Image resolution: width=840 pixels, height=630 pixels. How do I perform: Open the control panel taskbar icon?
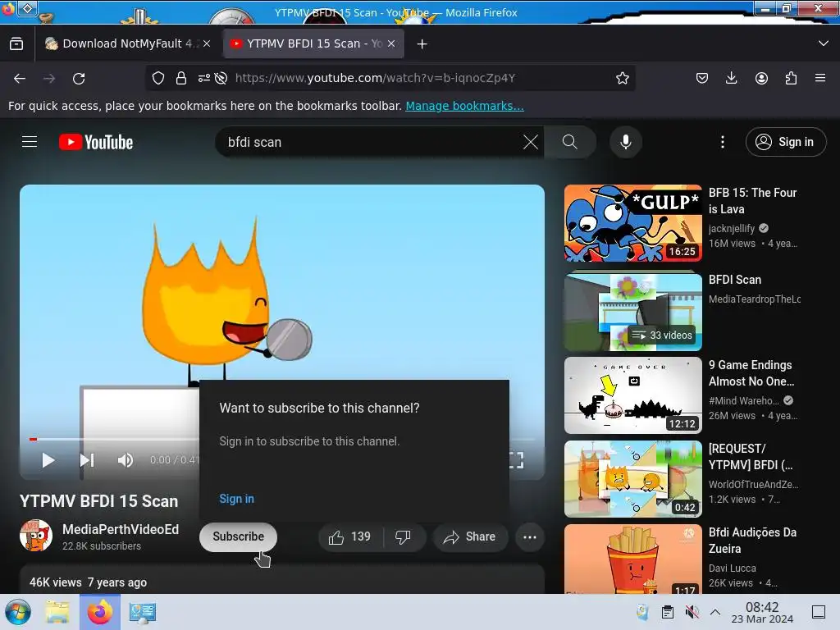[x=143, y=612]
